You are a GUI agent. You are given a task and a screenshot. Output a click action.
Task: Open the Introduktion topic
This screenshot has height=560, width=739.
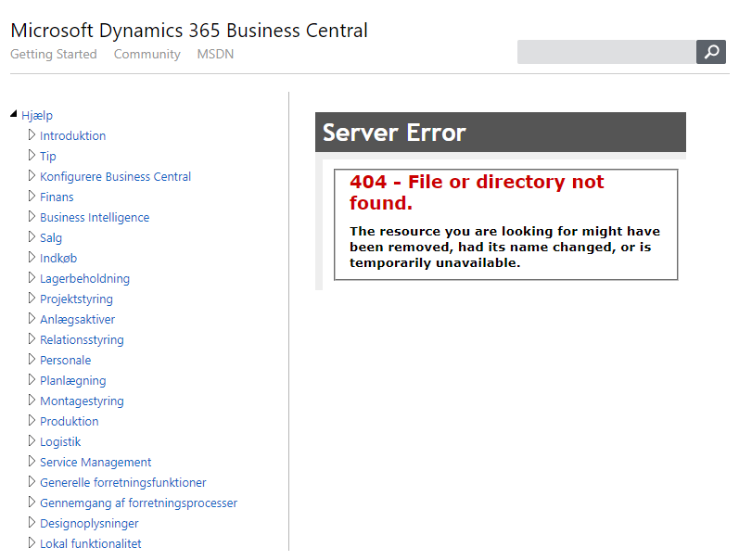(72, 135)
